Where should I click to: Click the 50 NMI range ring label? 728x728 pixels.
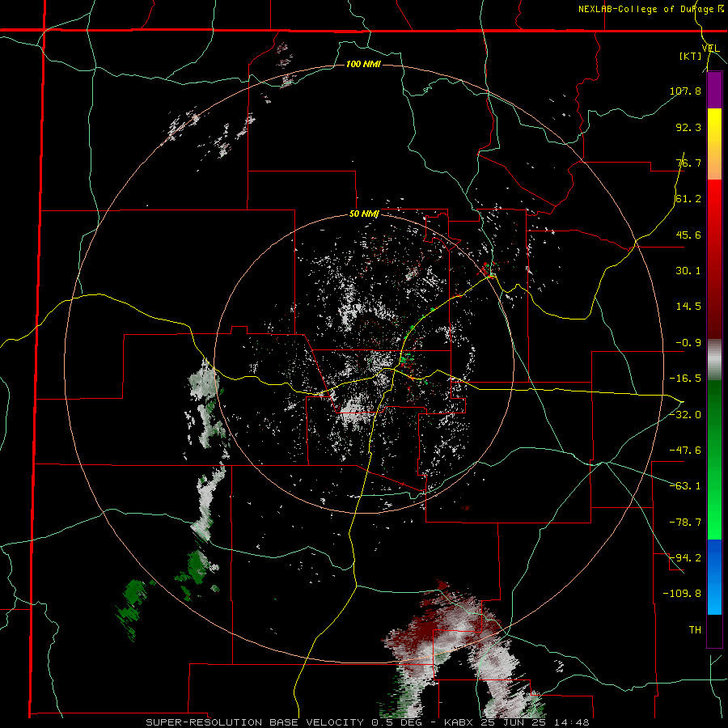click(x=365, y=214)
